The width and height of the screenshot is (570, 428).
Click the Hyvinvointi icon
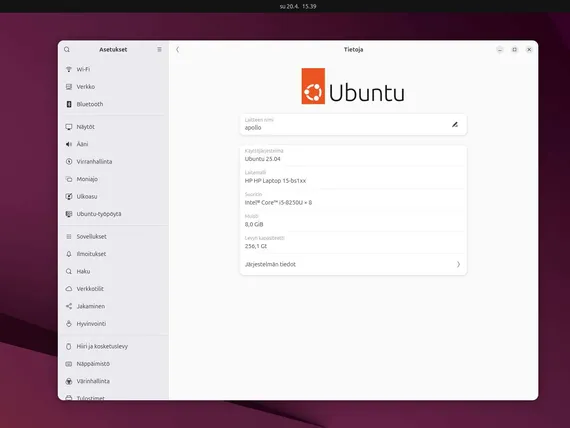[69, 324]
